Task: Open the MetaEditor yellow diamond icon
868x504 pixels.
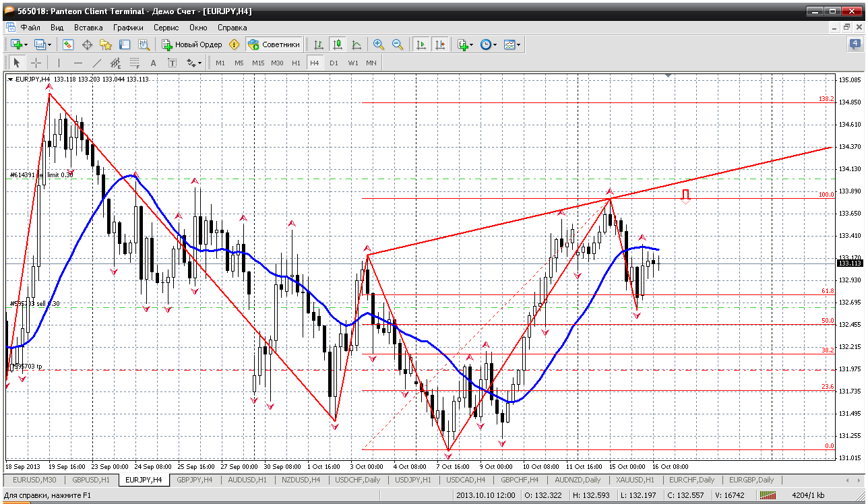Action: [x=234, y=44]
